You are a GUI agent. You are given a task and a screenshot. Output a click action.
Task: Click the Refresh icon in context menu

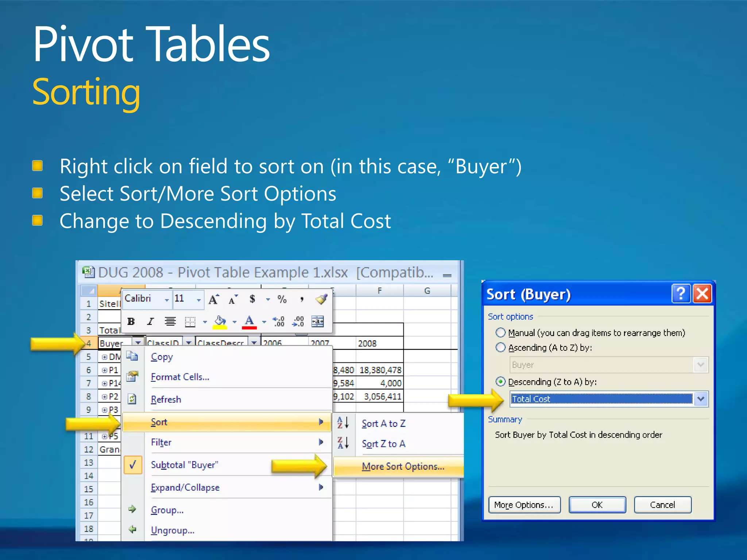tap(132, 399)
